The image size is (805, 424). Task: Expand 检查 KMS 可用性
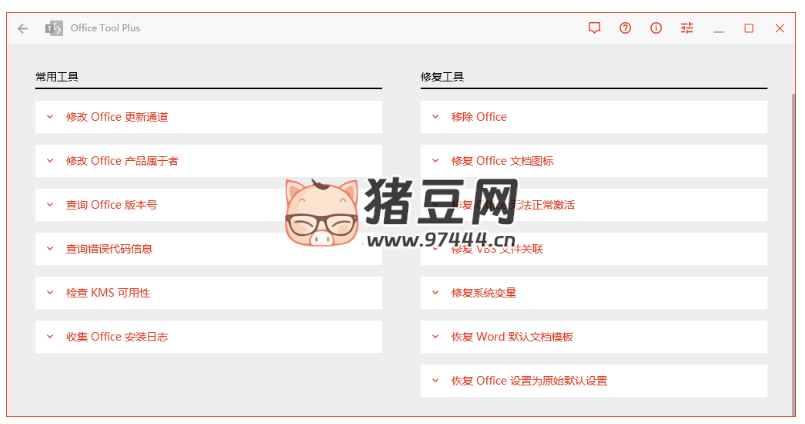point(208,293)
